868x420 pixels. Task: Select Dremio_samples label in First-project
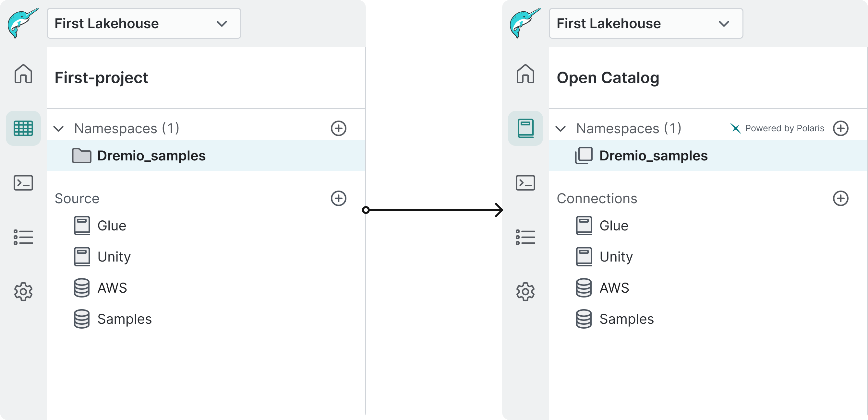coord(151,156)
